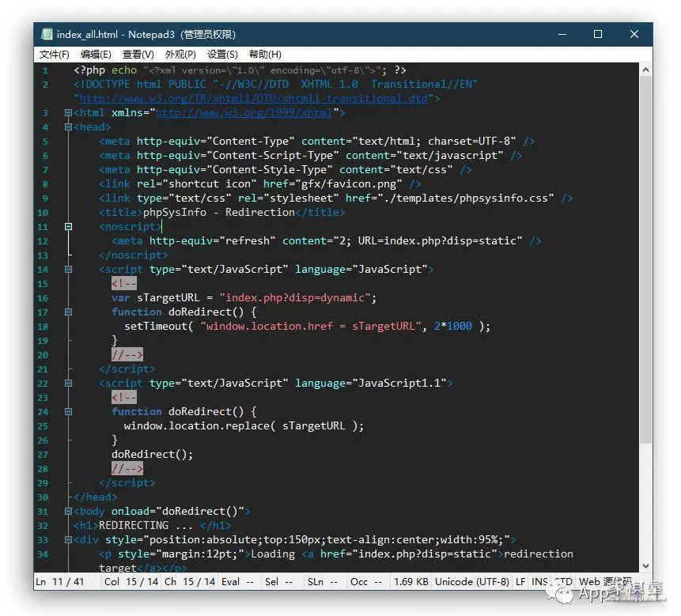Click the 'Eval --' status field
This screenshot has height=616, width=681.
(237, 582)
